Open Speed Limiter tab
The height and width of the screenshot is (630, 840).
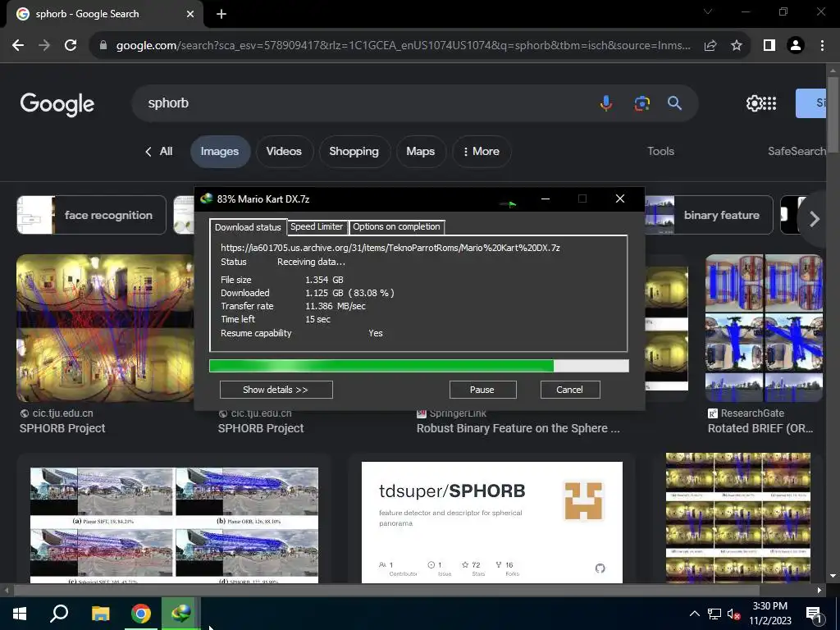317,226
